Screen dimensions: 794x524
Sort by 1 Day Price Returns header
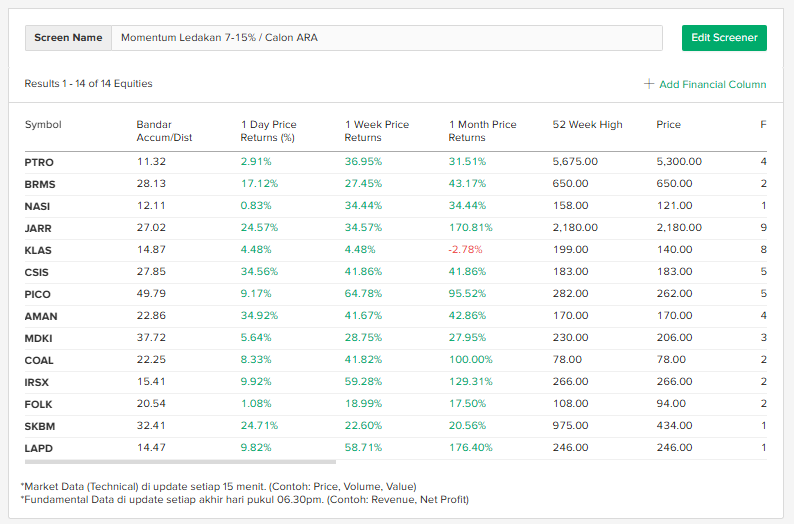pos(268,131)
